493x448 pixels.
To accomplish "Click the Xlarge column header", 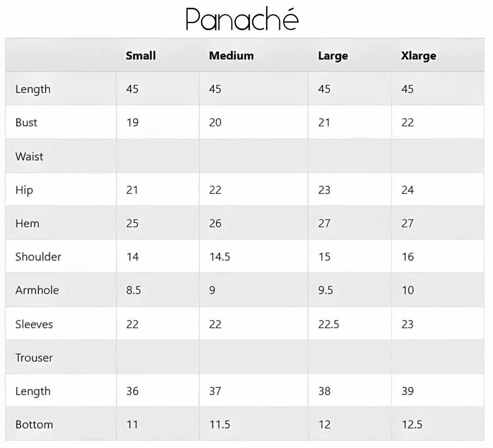I will tap(418, 56).
